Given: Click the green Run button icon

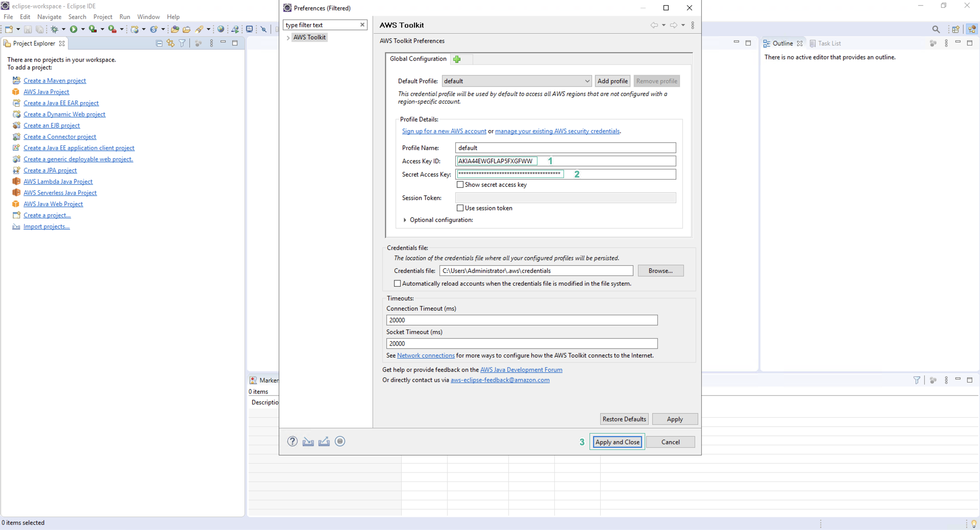Looking at the screenshot, I should pyautogui.click(x=73, y=29).
